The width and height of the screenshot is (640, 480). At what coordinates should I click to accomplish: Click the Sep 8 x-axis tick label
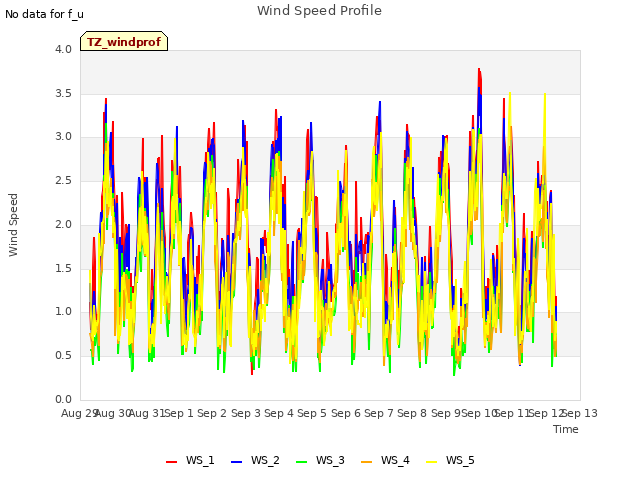pos(412,413)
